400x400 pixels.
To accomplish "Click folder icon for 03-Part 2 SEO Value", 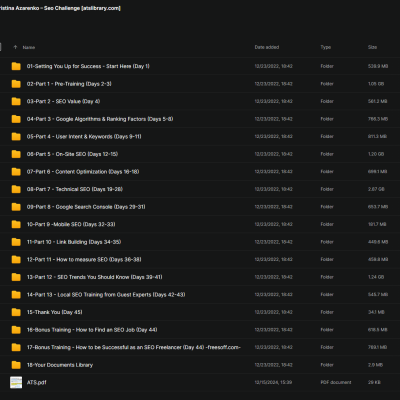I will tap(16, 101).
